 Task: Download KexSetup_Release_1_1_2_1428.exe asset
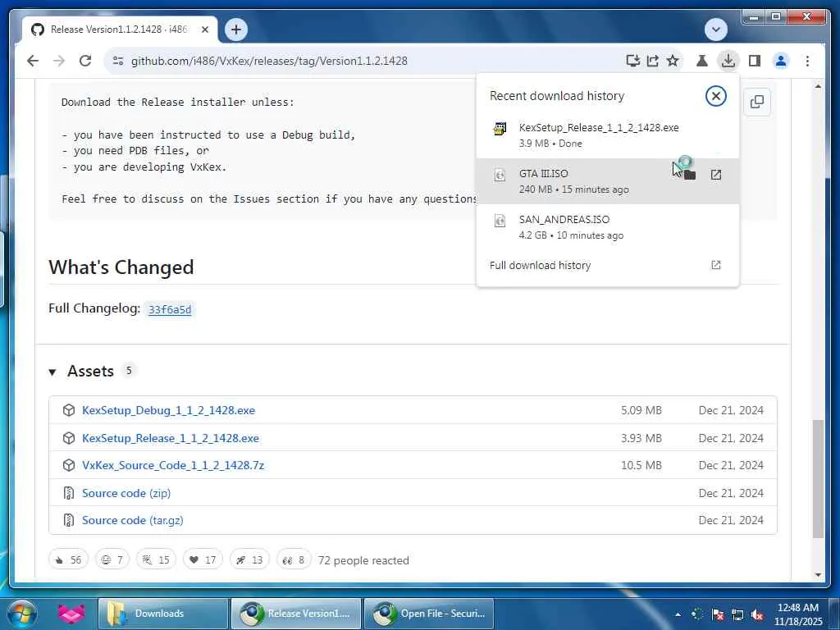[171, 438]
